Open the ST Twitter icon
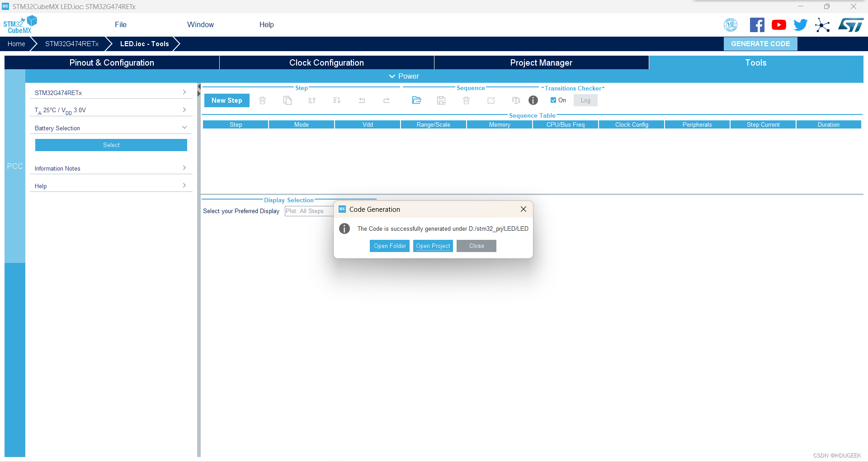This screenshot has width=868, height=462. pyautogui.click(x=801, y=25)
